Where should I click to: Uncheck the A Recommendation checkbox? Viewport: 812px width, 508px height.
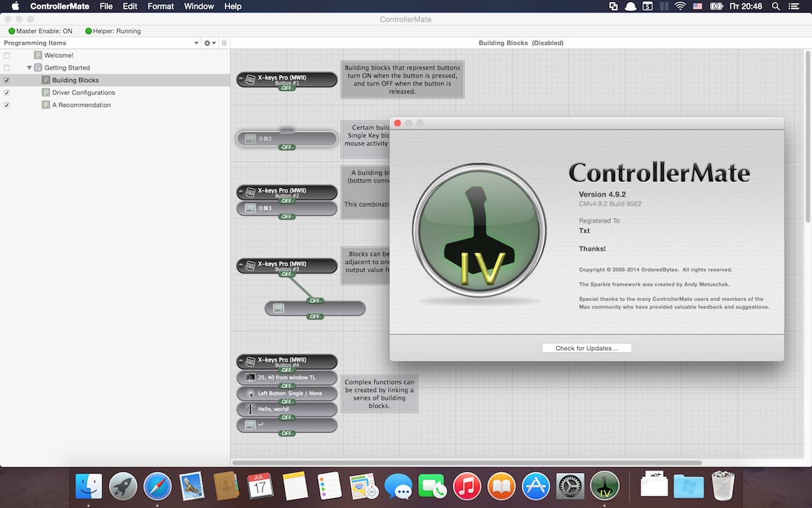[7, 105]
